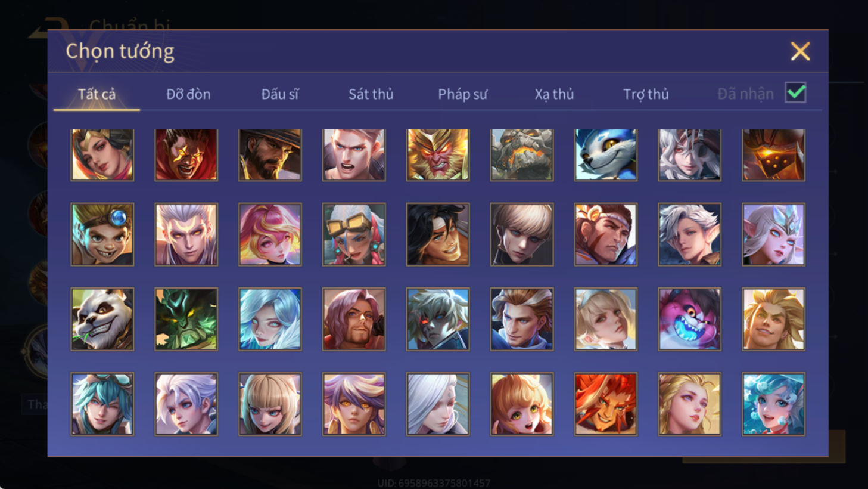Open the Sát thủ tab

point(371,94)
